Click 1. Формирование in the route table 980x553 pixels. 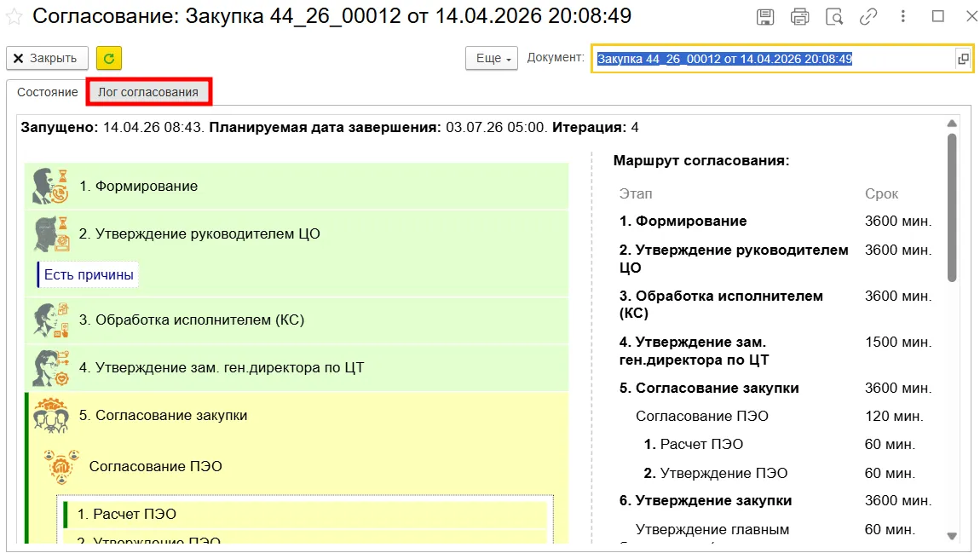pyautogui.click(x=683, y=222)
